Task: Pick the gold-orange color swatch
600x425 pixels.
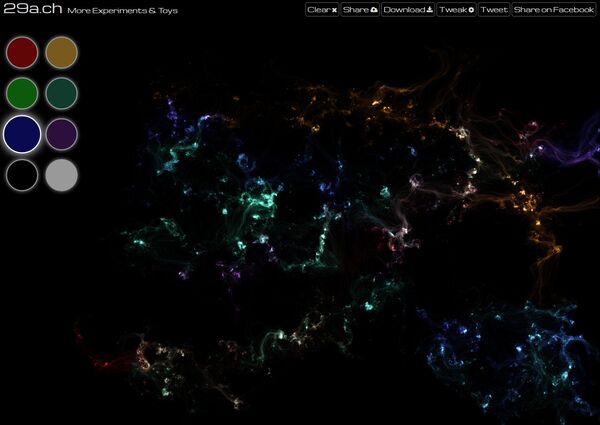Action: click(61, 52)
